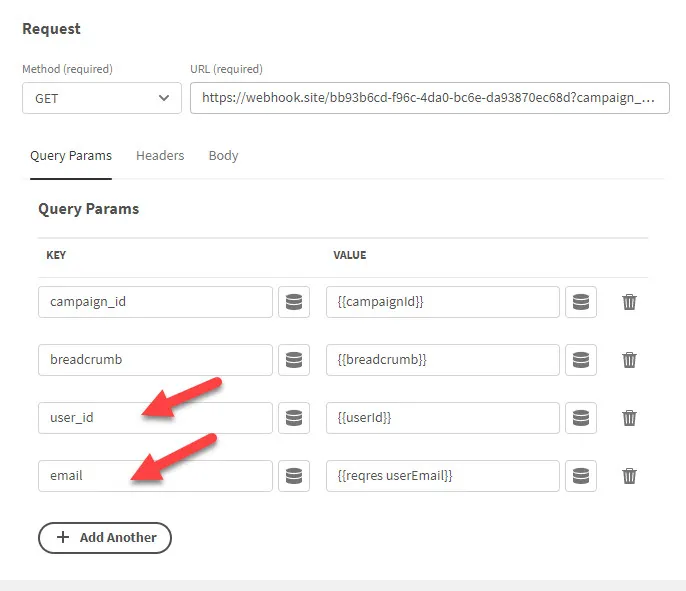Switch to the Body tab
686x591 pixels.
click(224, 156)
